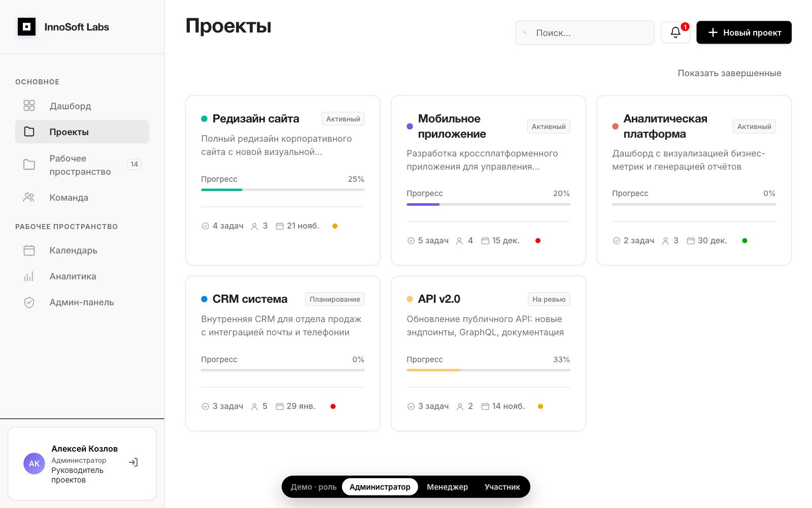This screenshot has width=812, height=508.
Task: Click the Дашборд grid icon in sidebar
Action: point(29,106)
